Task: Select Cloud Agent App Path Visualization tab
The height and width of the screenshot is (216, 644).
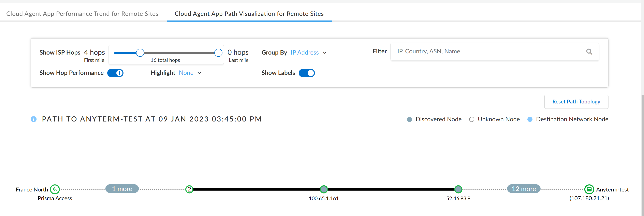Action: [249, 14]
